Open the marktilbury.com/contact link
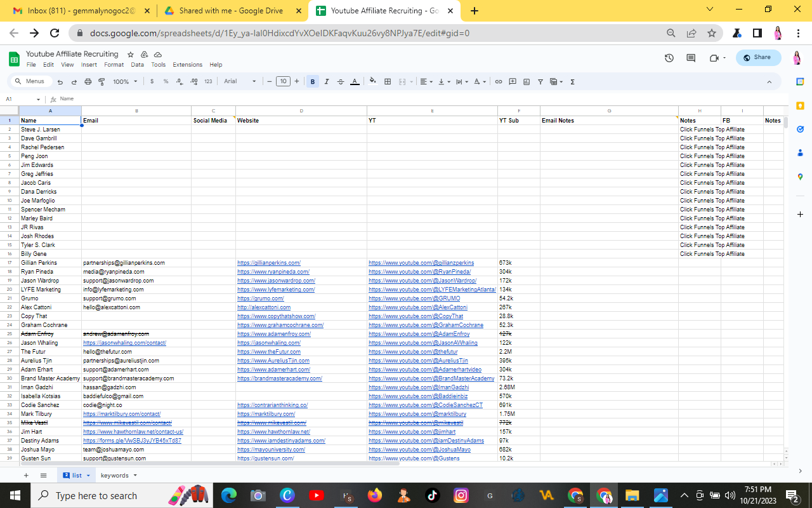Viewport: 812px width, 508px height. pos(122,414)
